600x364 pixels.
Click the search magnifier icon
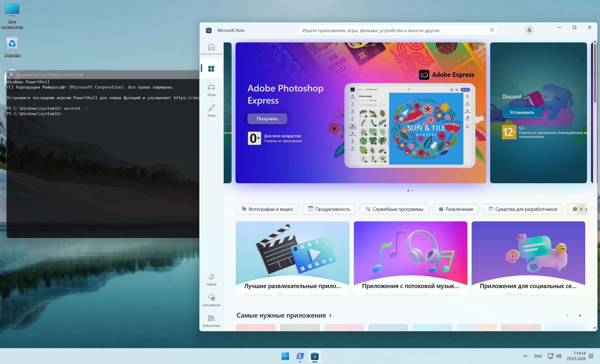coord(492,30)
